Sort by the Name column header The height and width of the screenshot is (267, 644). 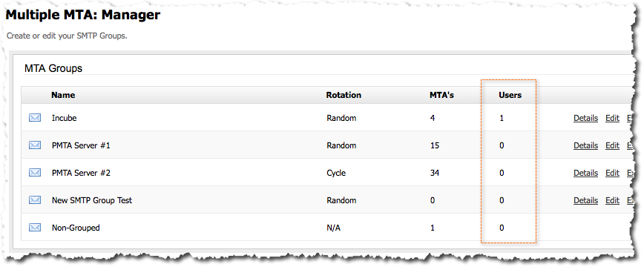63,95
